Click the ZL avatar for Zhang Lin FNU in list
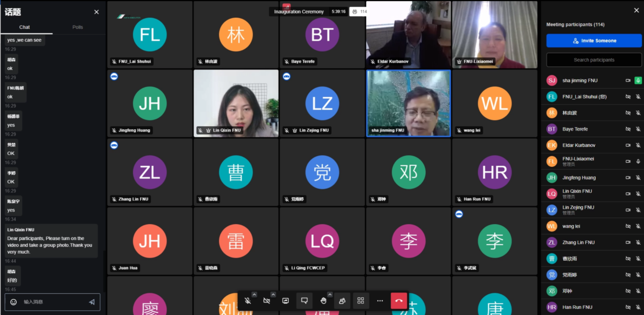 (552, 242)
